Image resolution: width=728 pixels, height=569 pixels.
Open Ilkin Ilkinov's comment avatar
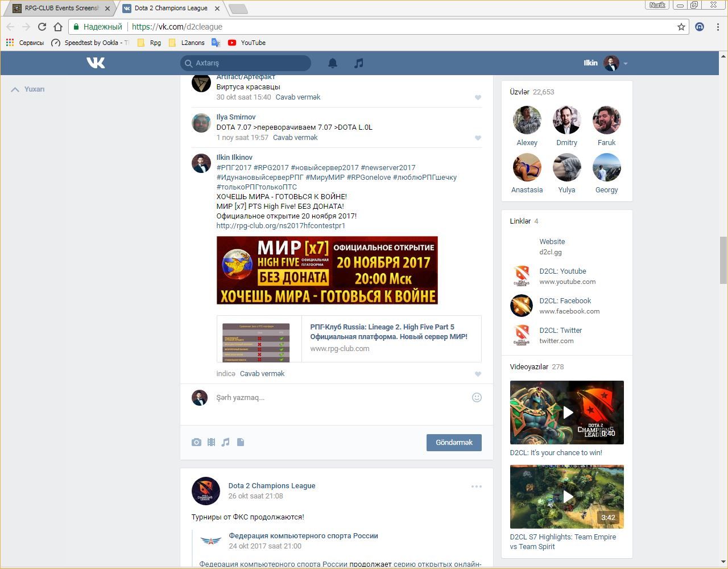[x=201, y=163]
